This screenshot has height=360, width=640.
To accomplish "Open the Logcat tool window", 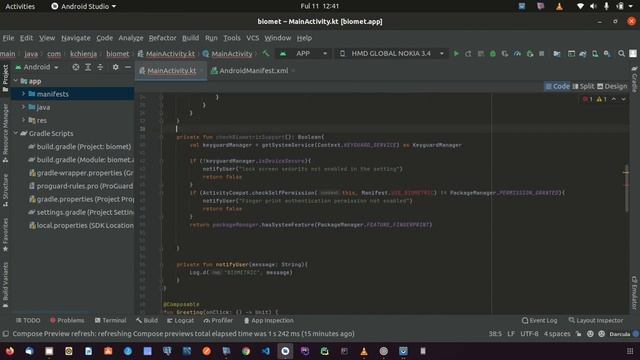I will tap(180, 320).
